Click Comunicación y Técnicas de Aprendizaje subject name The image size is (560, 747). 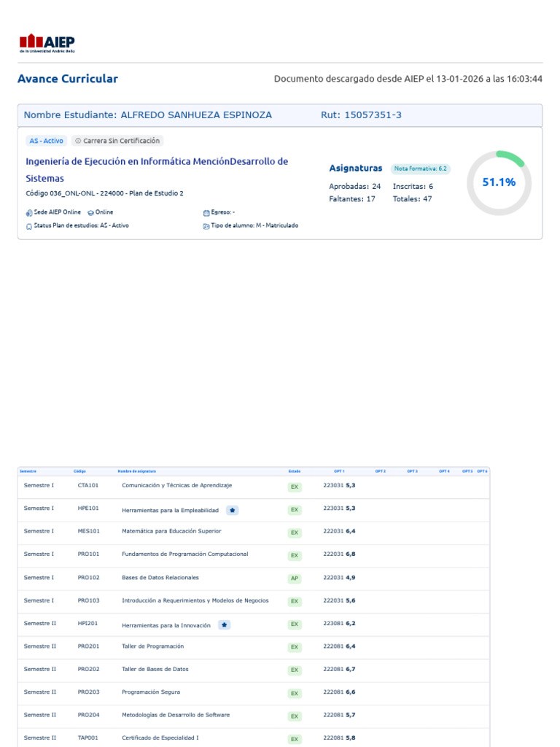[176, 485]
